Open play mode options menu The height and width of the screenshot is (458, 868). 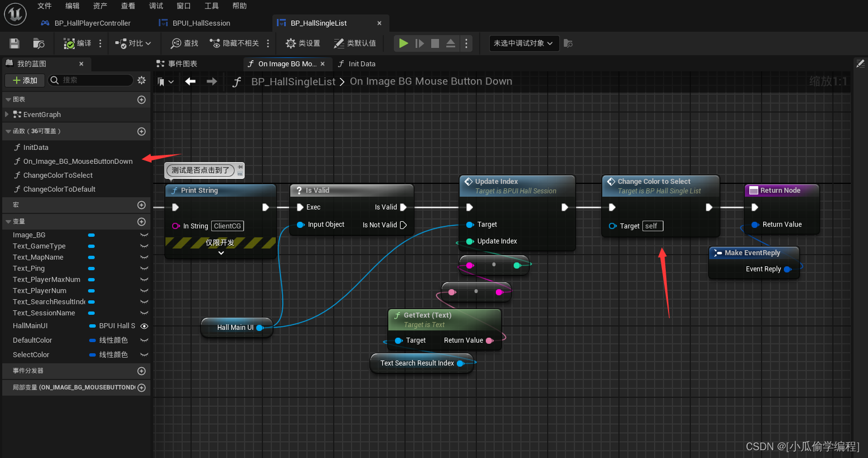(466, 43)
